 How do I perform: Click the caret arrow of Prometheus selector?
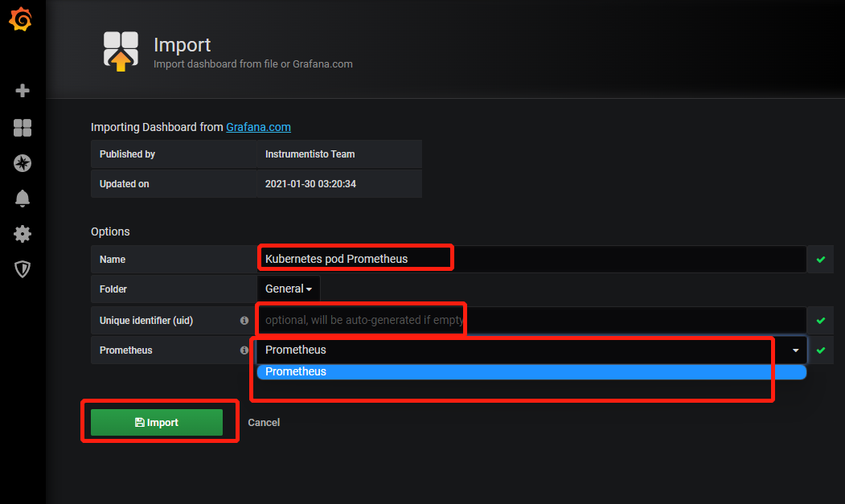[x=795, y=350]
